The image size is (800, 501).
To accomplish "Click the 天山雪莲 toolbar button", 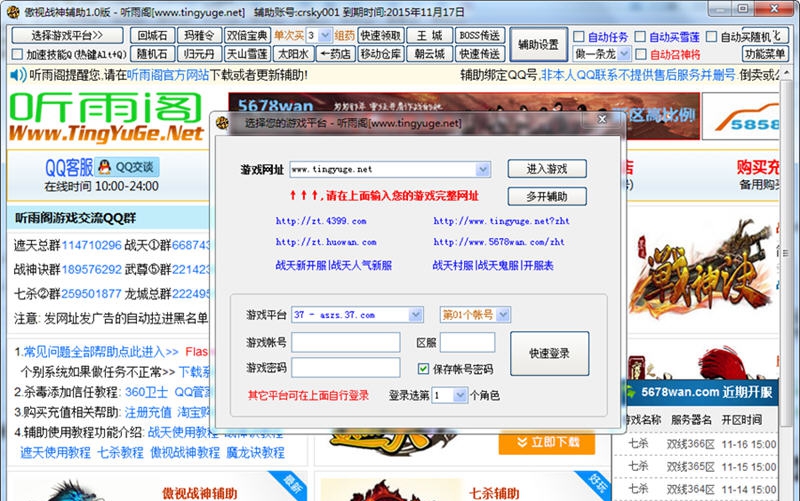I will click(247, 54).
